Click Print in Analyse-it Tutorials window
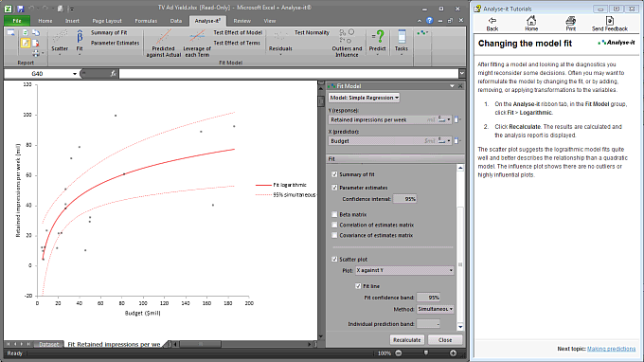 pyautogui.click(x=570, y=24)
